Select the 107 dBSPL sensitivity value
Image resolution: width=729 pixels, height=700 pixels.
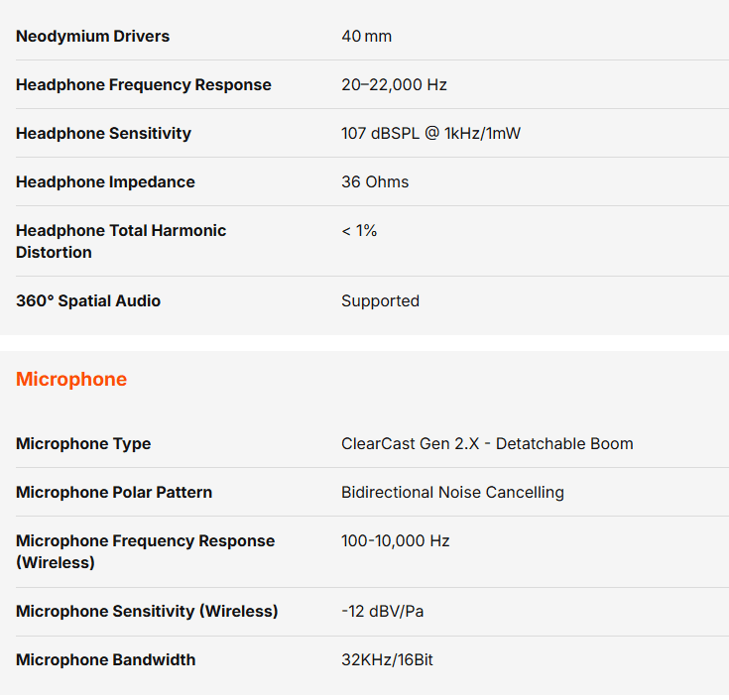click(x=430, y=134)
